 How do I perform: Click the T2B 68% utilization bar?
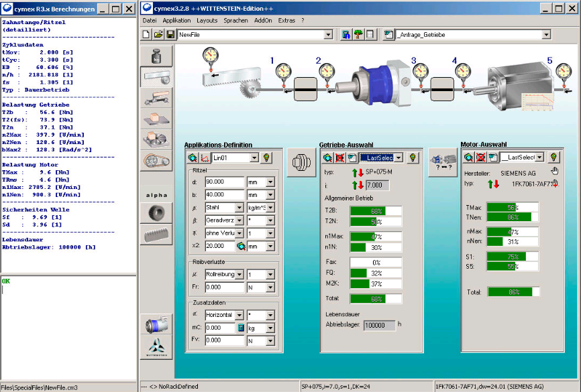click(x=376, y=210)
